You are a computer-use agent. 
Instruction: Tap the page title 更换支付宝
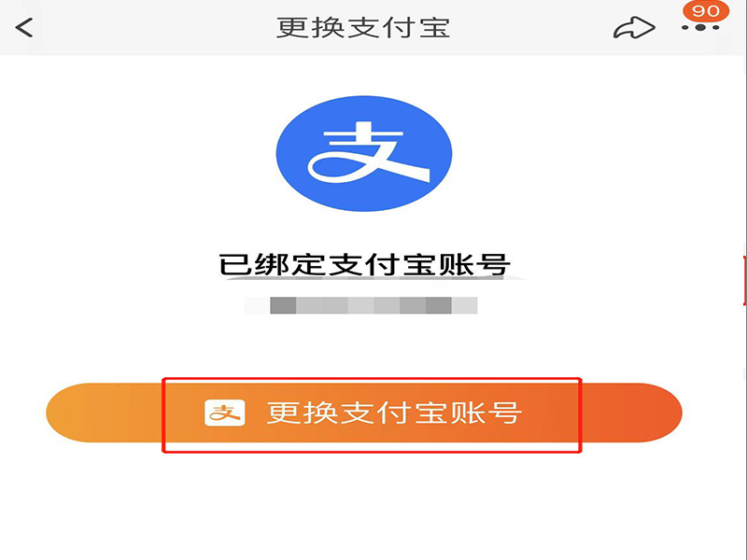click(363, 28)
